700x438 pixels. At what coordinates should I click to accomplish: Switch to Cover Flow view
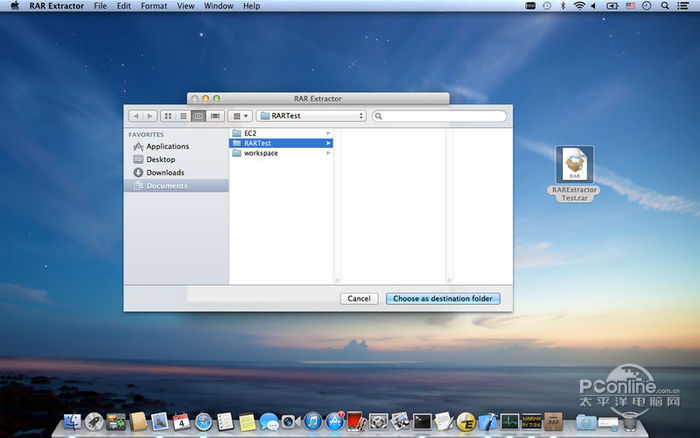(x=215, y=116)
